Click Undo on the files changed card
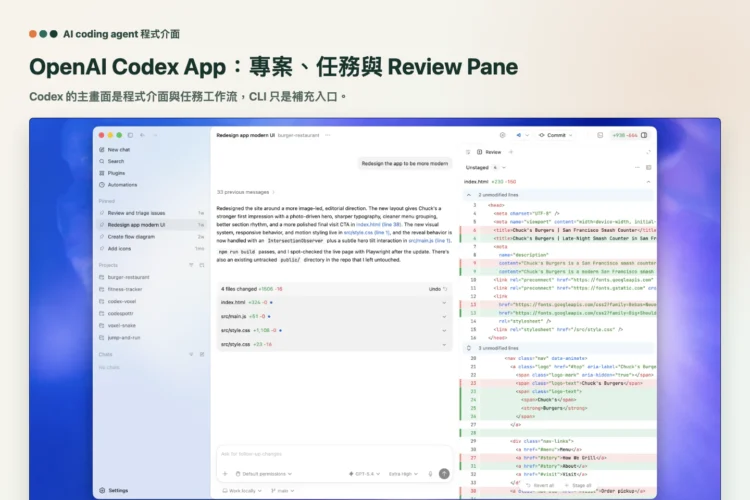Screen dimensions: 750x500 438,289
